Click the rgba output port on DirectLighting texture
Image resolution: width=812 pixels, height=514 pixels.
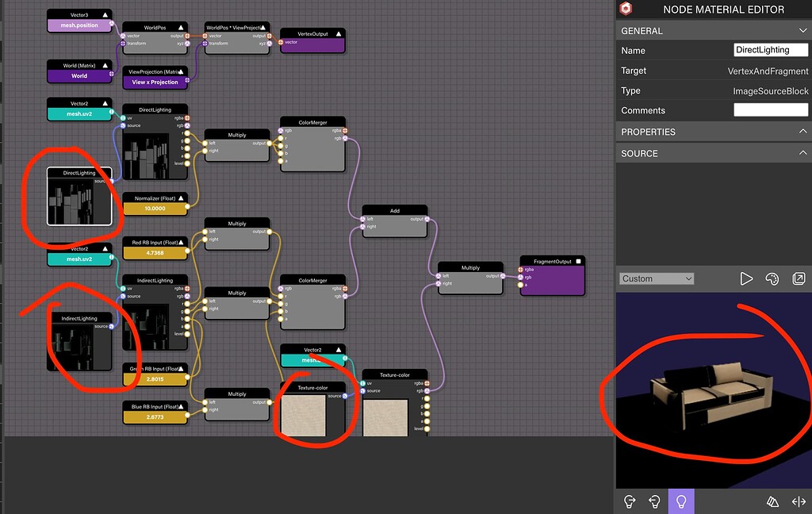[187, 118]
